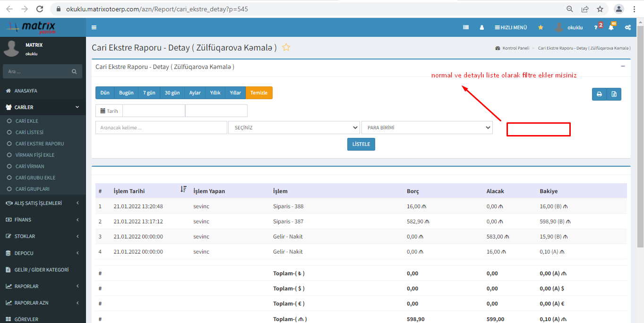Open the PARA BİRİMİ currency dropdown
Viewport: 644px width, 323px height.
(x=427, y=127)
